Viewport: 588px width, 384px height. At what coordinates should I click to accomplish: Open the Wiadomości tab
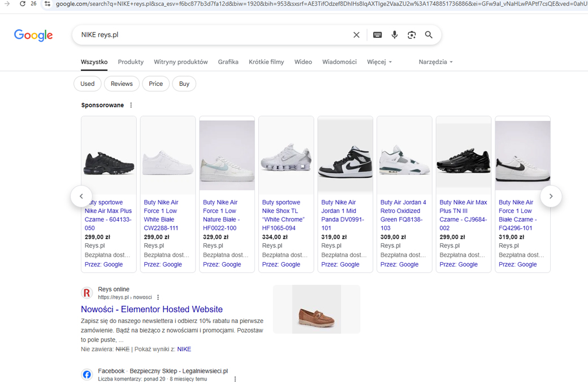coord(339,62)
